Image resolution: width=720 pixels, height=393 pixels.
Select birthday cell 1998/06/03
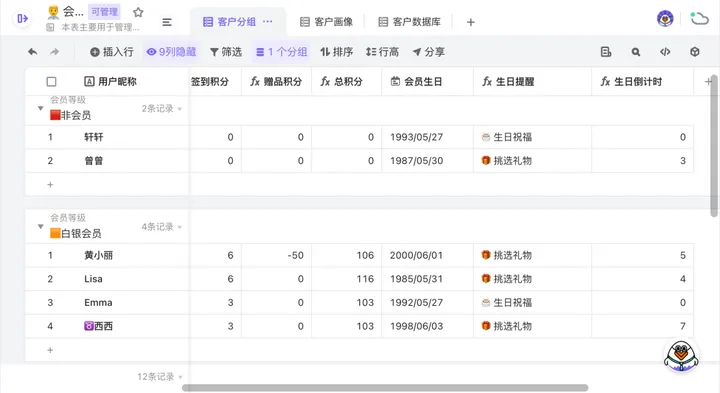coord(428,326)
